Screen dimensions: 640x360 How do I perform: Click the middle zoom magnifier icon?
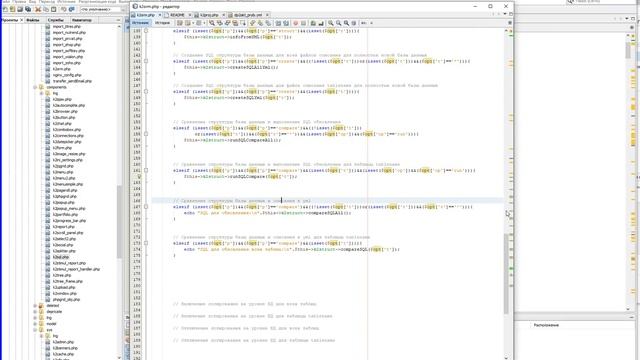[338, 23]
